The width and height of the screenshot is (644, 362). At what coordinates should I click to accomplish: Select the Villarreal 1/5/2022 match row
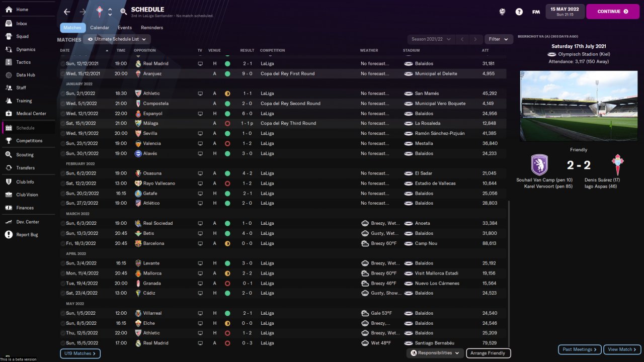coord(283,313)
